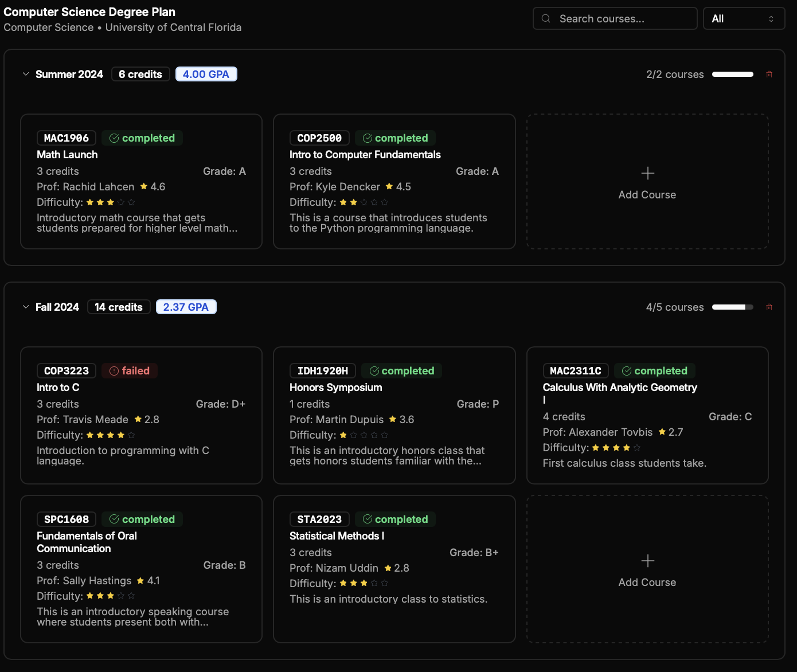The image size is (797, 672).
Task: Collapse the Summer 2024 semester section
Action: (x=26, y=75)
